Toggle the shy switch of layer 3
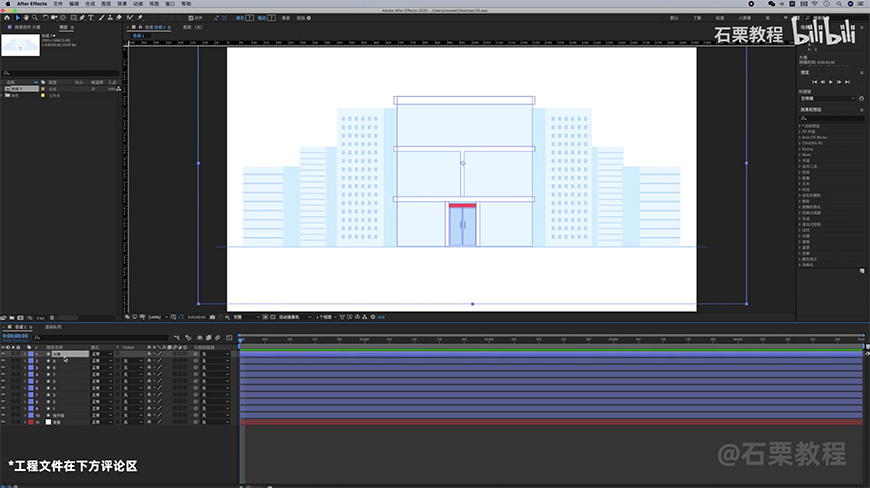Screen dimensions: 870x488 coord(149,367)
